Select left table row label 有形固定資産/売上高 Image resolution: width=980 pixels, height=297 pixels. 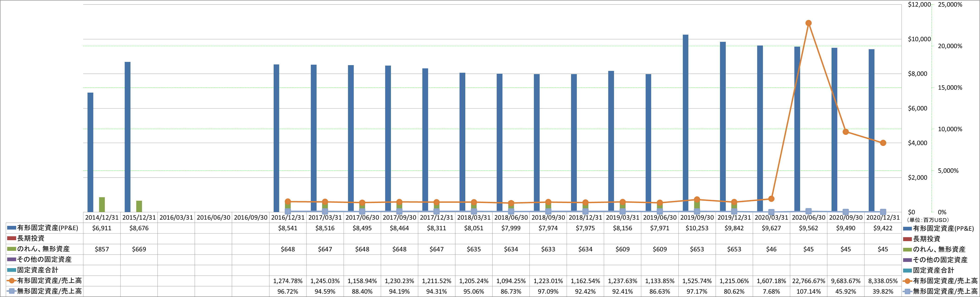(49, 281)
